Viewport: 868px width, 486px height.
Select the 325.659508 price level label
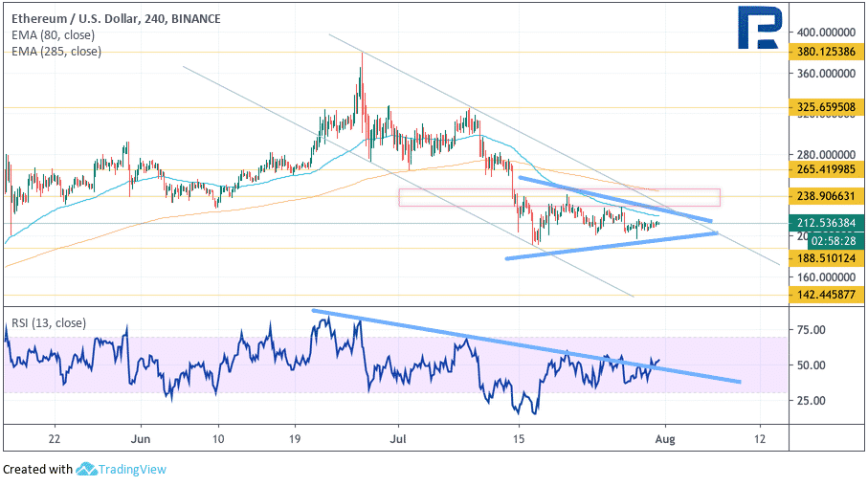825,107
